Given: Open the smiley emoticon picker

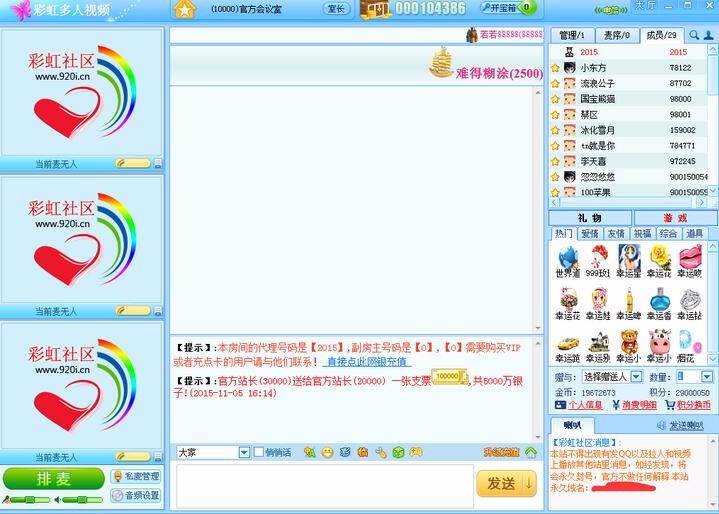Looking at the screenshot, I should coord(327,453).
